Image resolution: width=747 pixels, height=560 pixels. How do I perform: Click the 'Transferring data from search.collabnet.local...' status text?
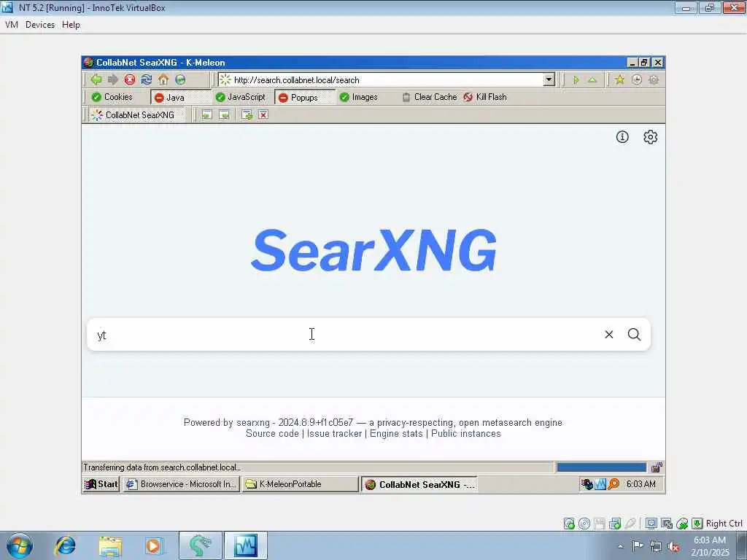[162, 467]
